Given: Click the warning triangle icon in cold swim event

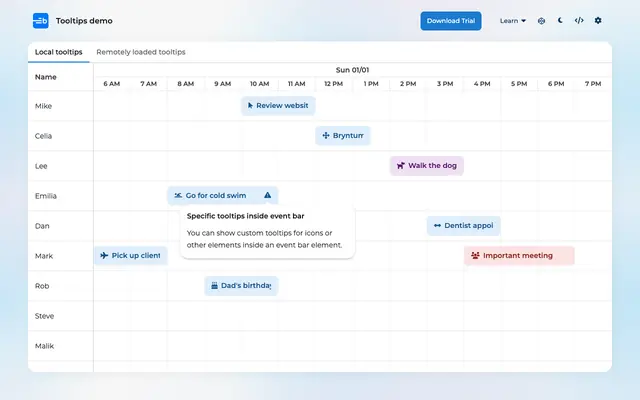Looking at the screenshot, I should pyautogui.click(x=267, y=195).
